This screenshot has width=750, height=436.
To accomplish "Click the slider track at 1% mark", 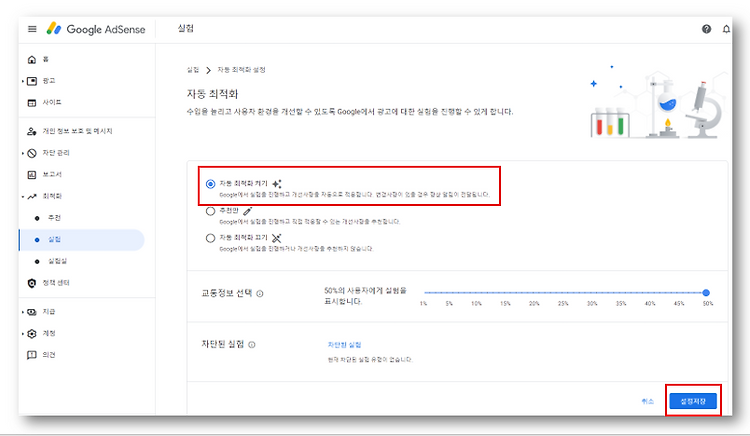I will (424, 293).
